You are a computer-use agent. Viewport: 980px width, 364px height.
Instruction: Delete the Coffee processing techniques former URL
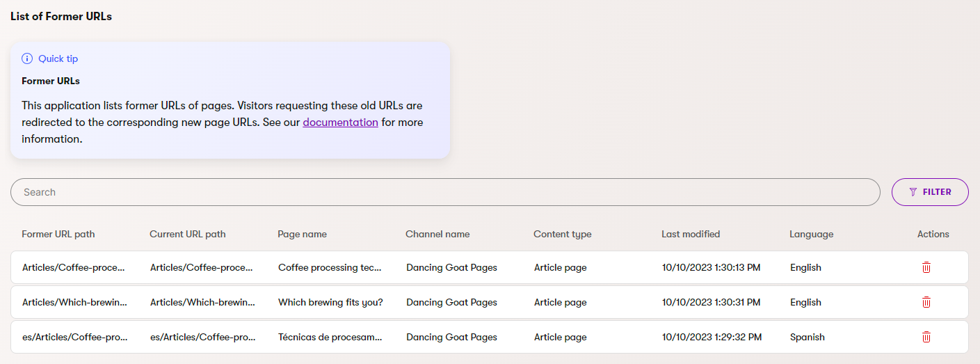(926, 267)
